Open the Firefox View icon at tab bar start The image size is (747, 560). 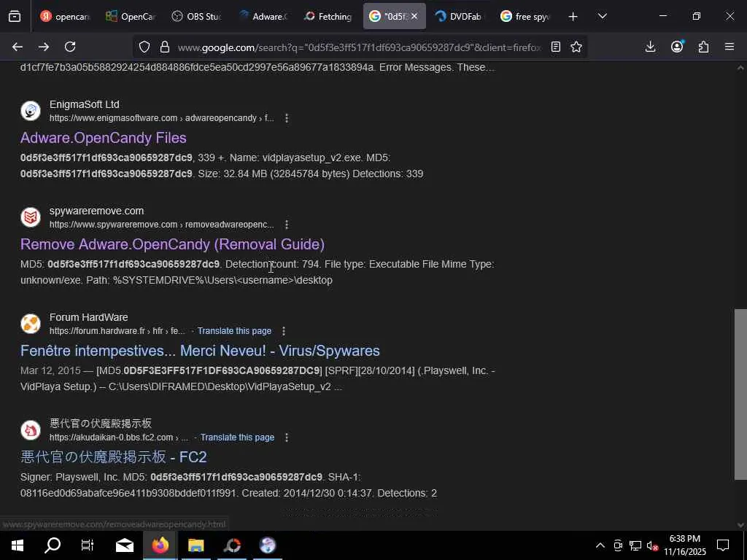click(15, 17)
